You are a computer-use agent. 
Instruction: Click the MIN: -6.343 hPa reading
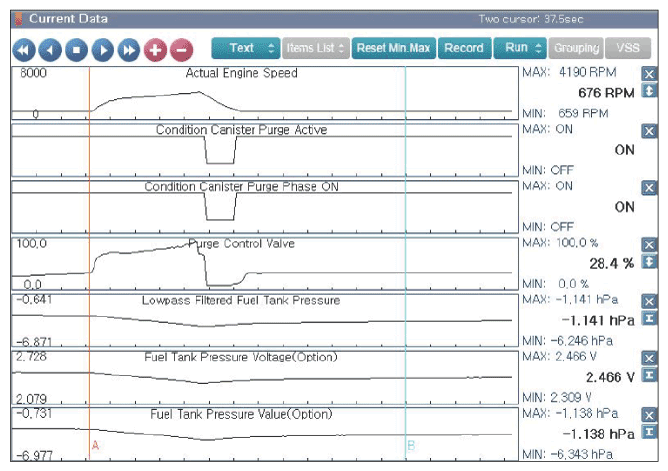click(x=568, y=454)
